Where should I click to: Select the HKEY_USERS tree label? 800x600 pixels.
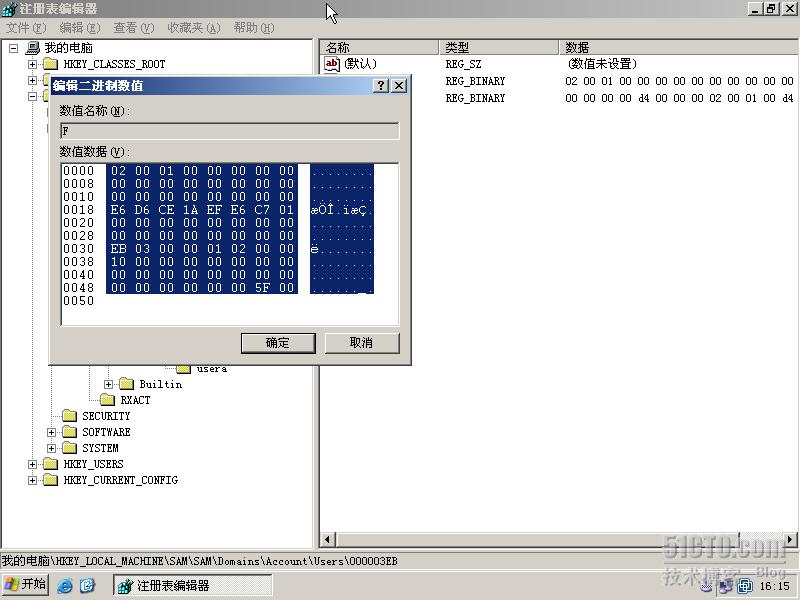click(93, 464)
